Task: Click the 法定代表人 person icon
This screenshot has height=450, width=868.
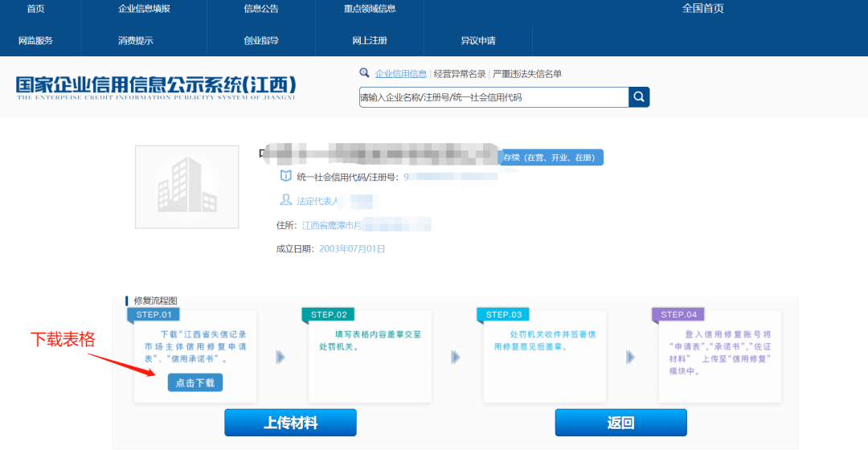Action: (285, 199)
